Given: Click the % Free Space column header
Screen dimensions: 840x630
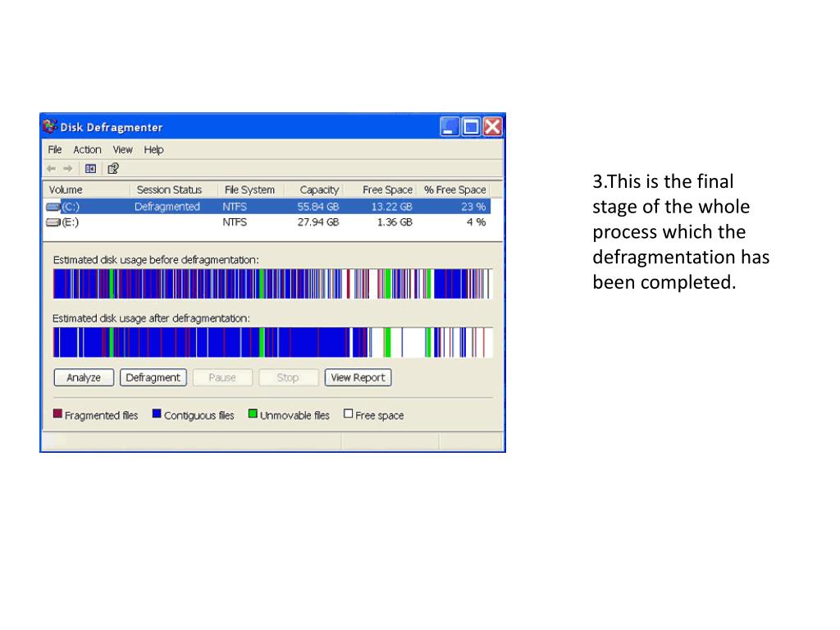Looking at the screenshot, I should [454, 189].
